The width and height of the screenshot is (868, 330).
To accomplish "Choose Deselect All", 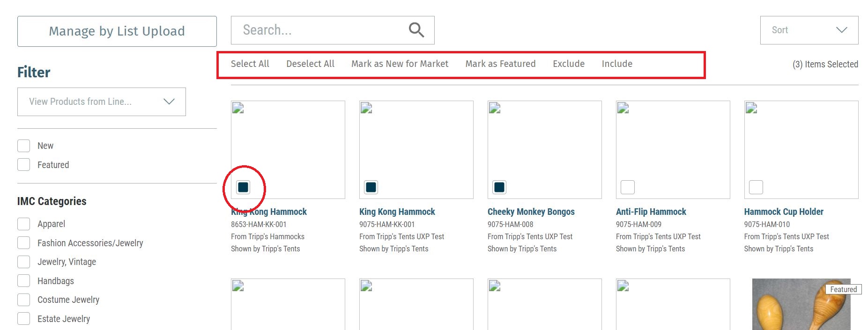I will (310, 64).
